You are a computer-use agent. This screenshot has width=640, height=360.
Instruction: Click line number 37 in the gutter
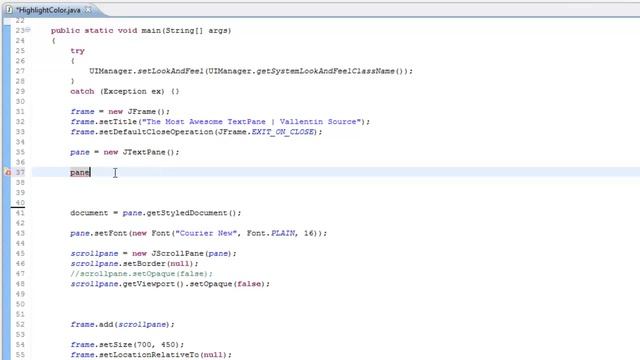[x=20, y=172]
